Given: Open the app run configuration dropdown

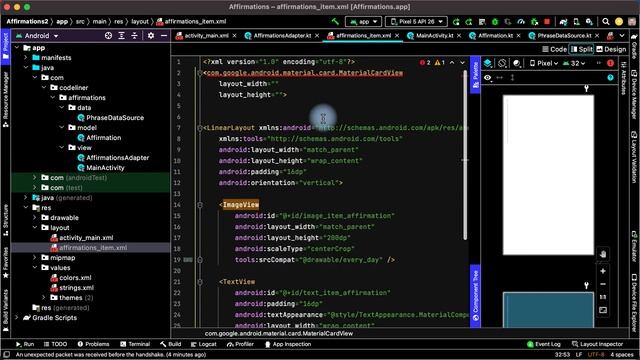Looking at the screenshot, I should (x=363, y=22).
